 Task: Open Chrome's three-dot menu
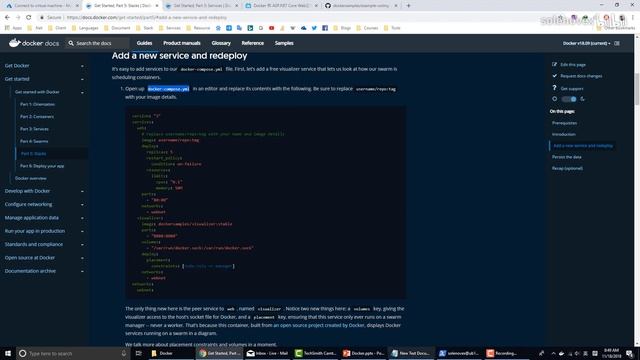tap(633, 18)
